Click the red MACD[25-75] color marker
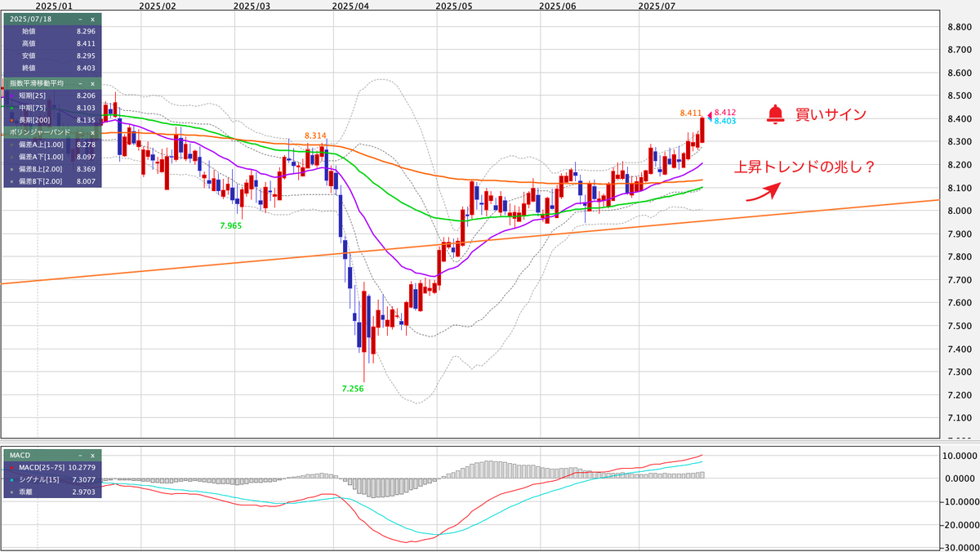The height and width of the screenshot is (552, 980). point(10,467)
